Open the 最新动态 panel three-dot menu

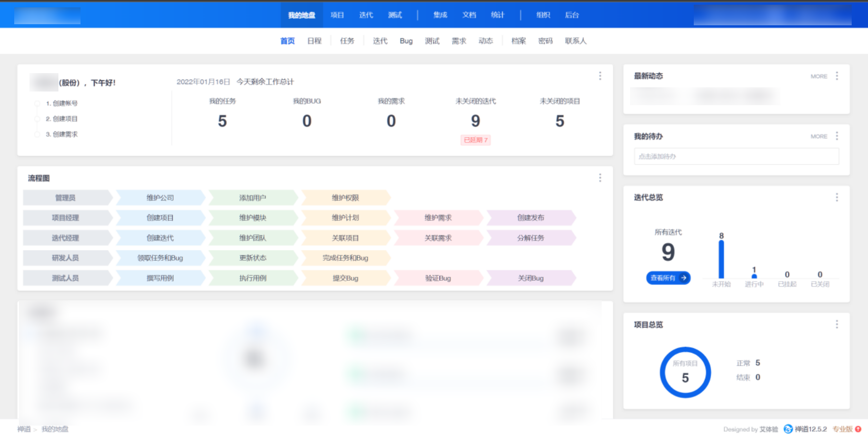(x=836, y=76)
